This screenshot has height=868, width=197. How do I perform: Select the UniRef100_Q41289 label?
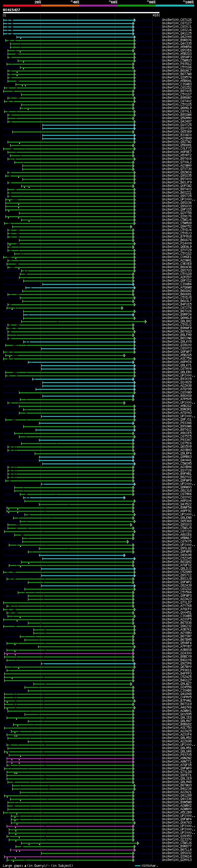(x=177, y=795)
